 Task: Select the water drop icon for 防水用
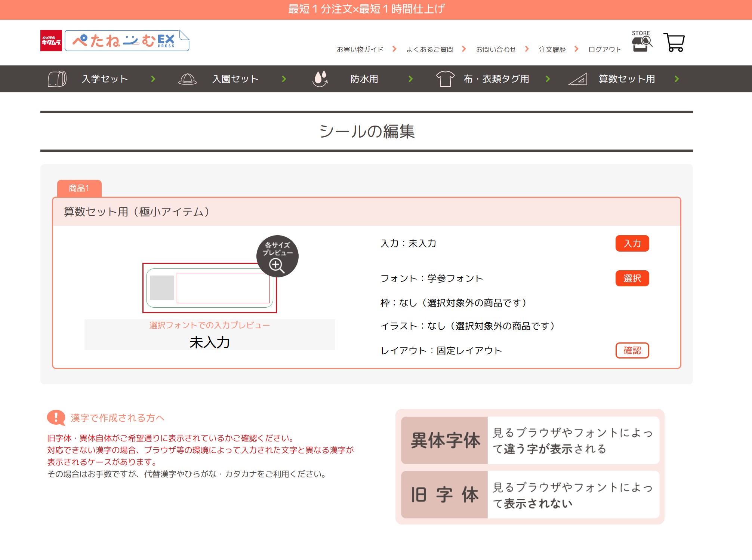(320, 79)
